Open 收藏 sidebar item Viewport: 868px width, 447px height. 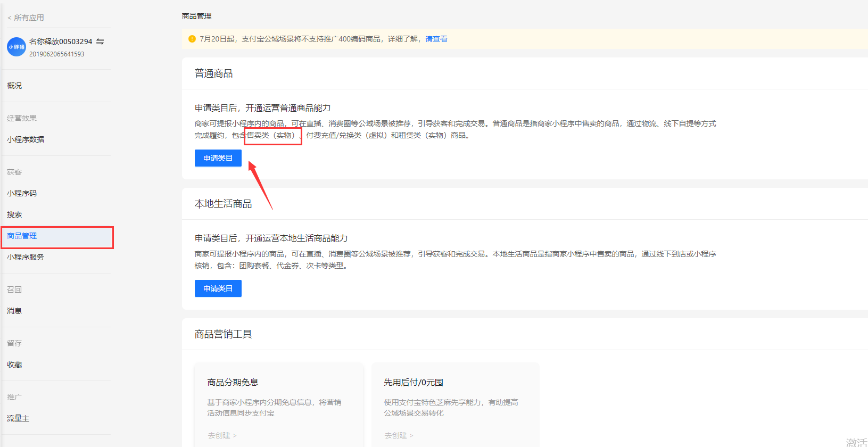tap(14, 365)
